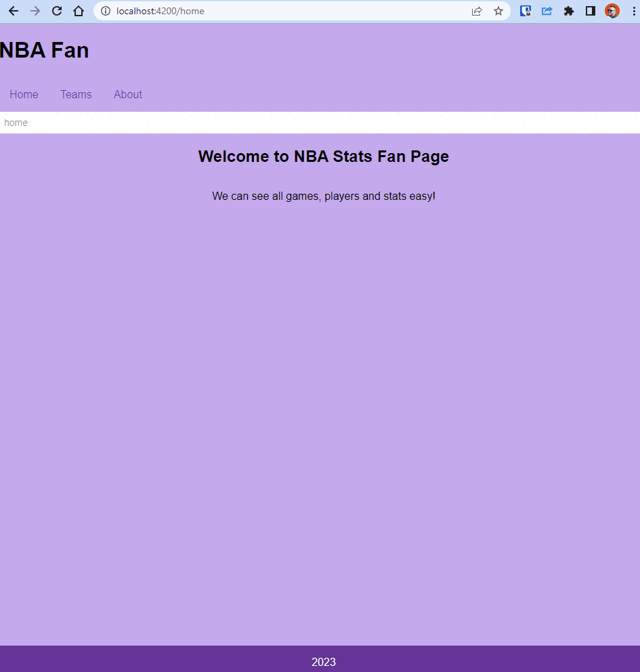This screenshot has height=672, width=640.
Task: Share this page using address bar icon
Action: coord(477,11)
